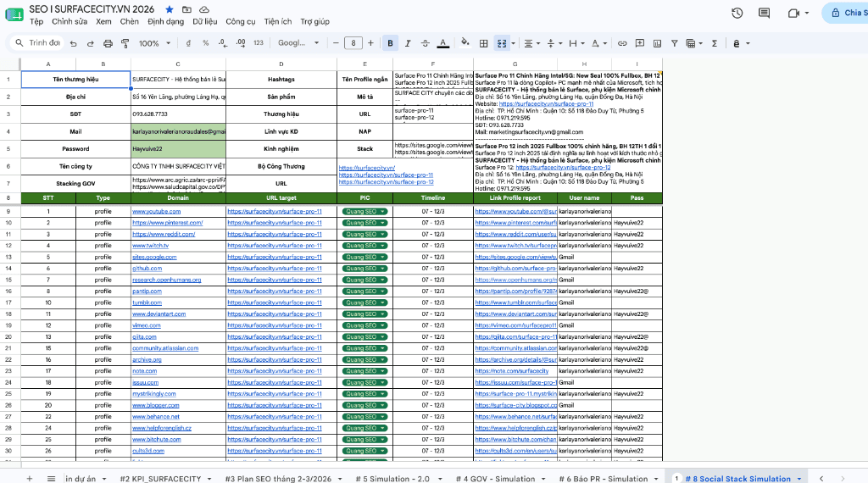Viewport: 868px width, 483px height.
Task: Open the Chỉnh sửa menu
Action: tap(70, 21)
